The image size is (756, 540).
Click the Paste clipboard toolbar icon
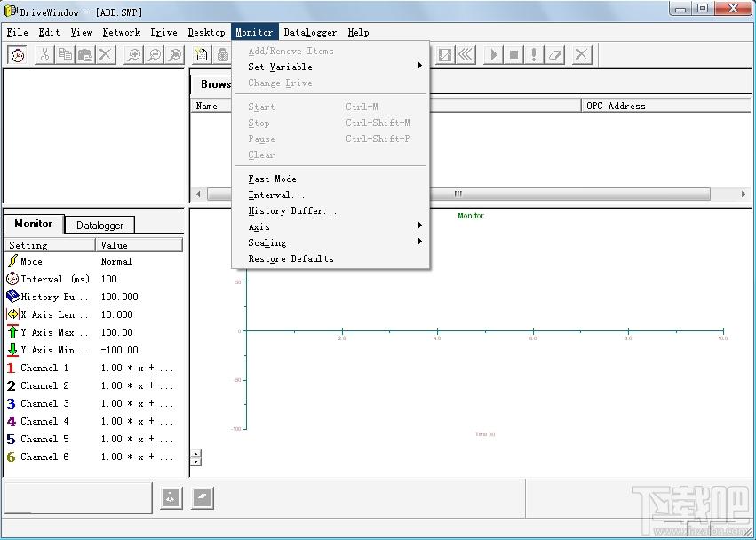85,55
